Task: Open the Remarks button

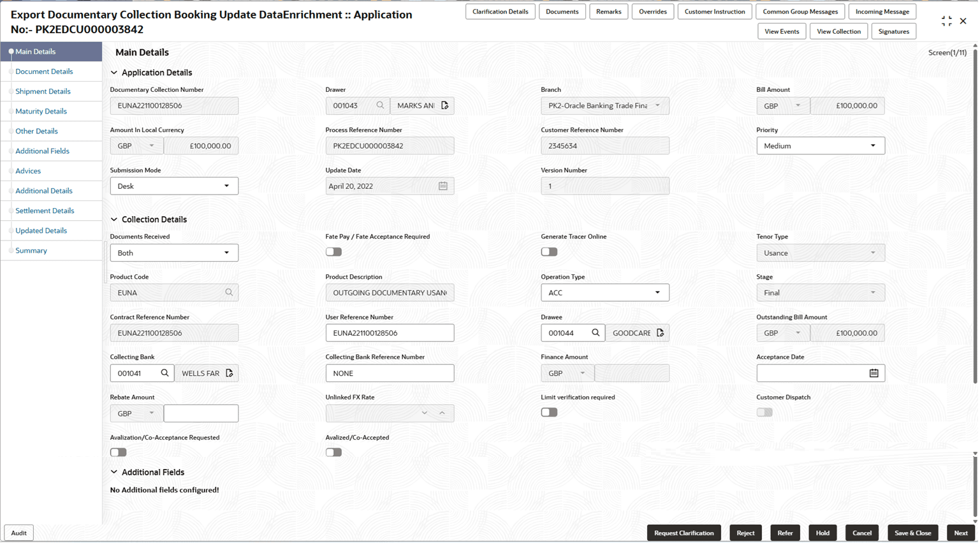Action: coord(609,11)
